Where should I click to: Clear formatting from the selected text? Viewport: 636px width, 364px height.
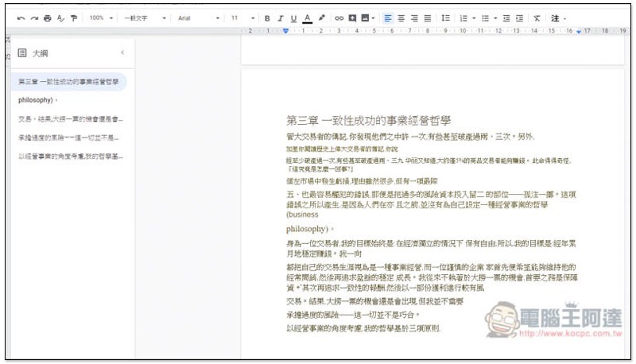537,17
